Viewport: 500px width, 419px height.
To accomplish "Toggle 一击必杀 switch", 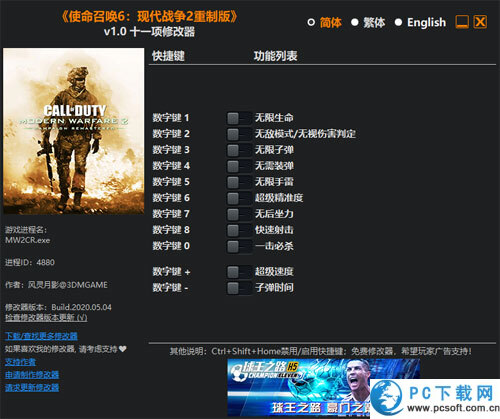I will 239,246.
